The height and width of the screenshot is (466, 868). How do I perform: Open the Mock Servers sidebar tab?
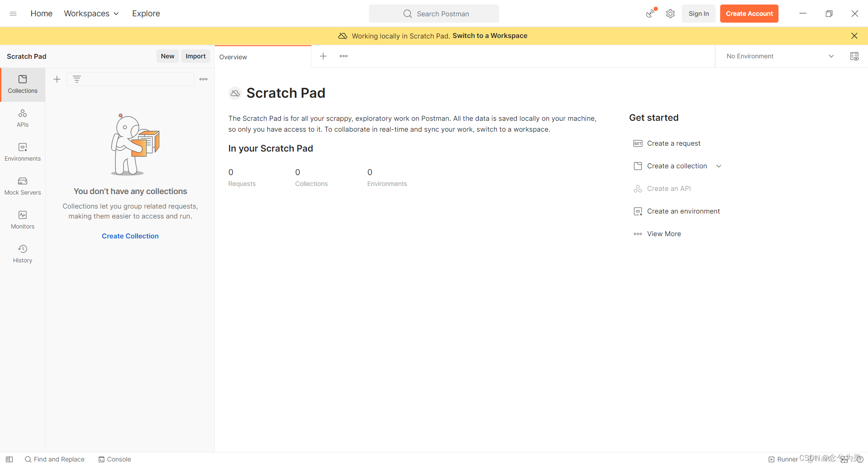(23, 186)
